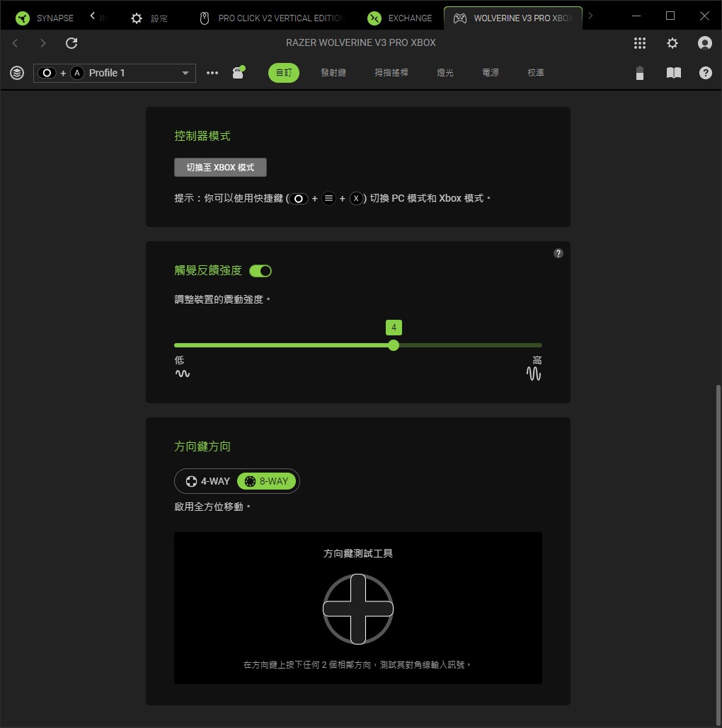Click the refresh icon
This screenshot has height=728, width=722.
[71, 43]
